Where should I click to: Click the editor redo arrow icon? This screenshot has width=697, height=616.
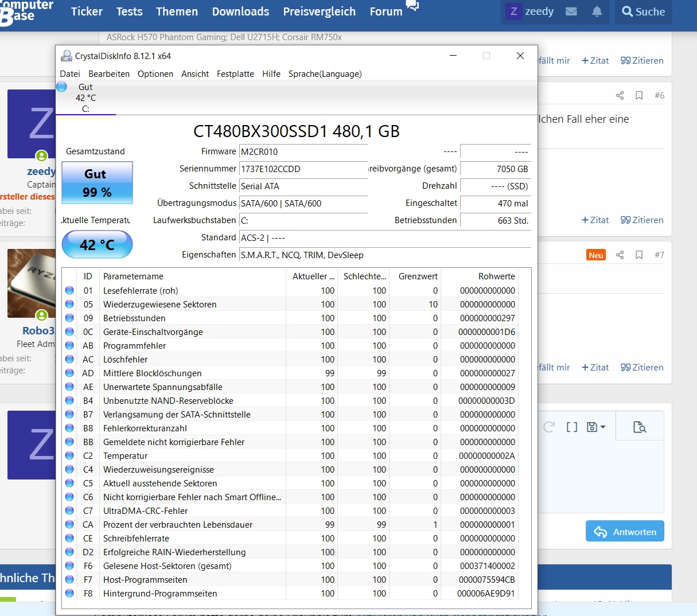[x=549, y=427]
